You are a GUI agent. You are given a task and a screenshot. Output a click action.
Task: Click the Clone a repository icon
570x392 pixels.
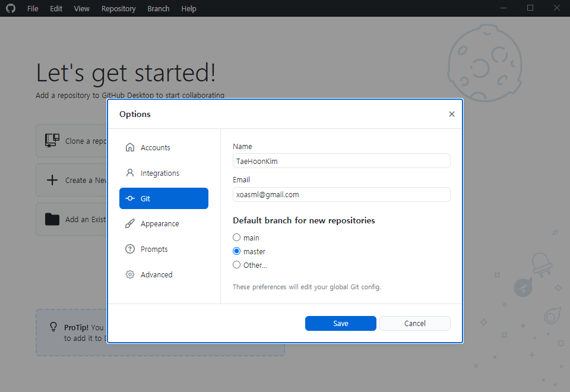pos(52,141)
